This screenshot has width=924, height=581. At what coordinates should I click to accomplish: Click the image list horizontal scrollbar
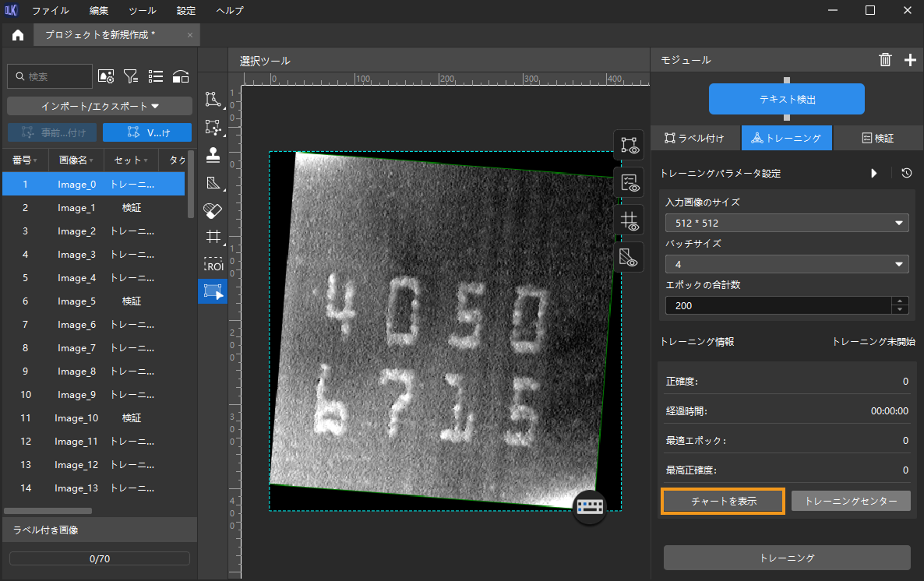point(48,511)
